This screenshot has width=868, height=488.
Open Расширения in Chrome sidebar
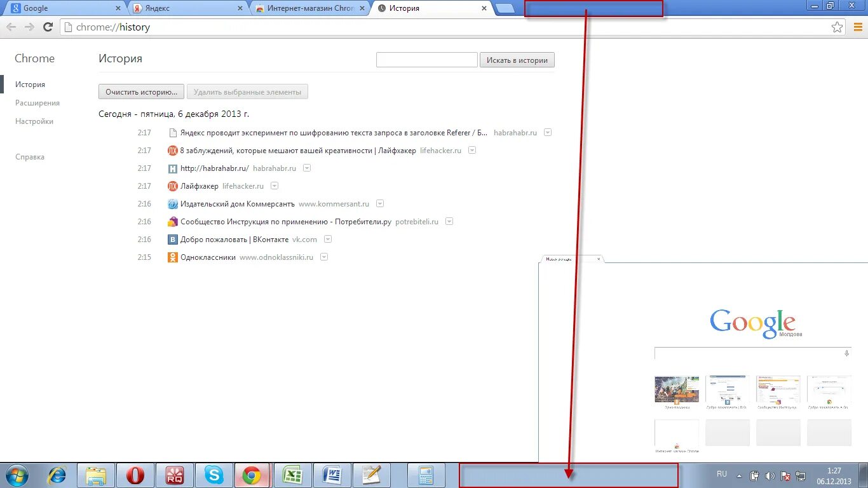pyautogui.click(x=37, y=103)
